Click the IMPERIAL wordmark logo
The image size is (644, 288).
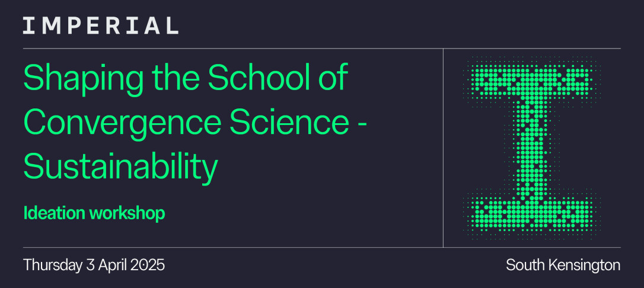100,25
